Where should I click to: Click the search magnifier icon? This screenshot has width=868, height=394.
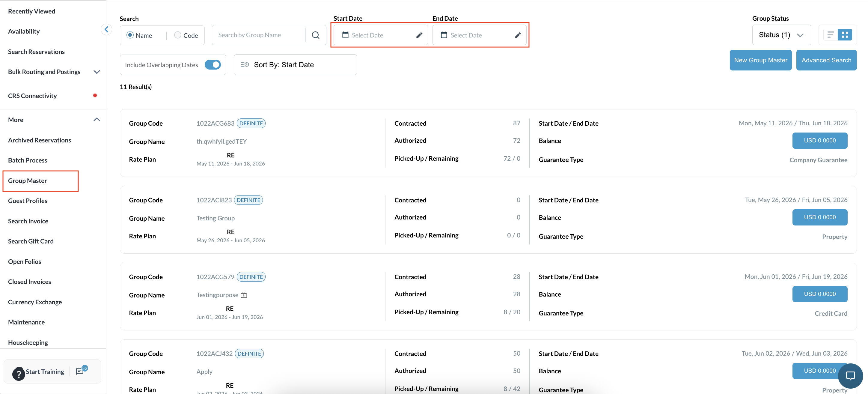click(315, 35)
